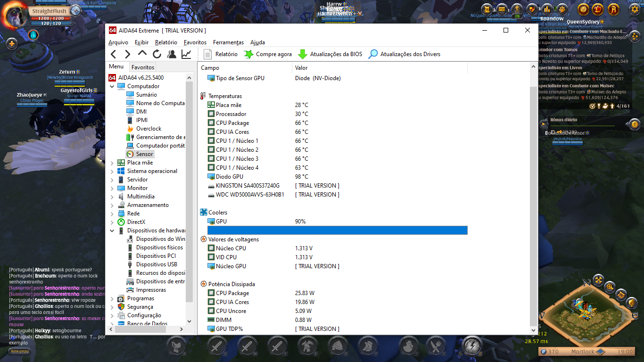The height and width of the screenshot is (362, 644).
Task: Expand the Servidor tree node
Action: [112, 180]
